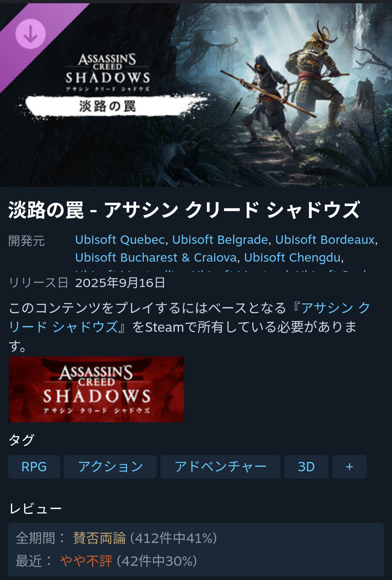Select the 3D tag
Viewport: 392px width, 580px height.
pyautogui.click(x=306, y=467)
